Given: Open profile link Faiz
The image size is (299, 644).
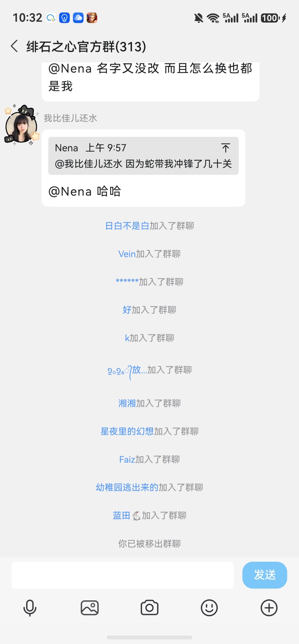Looking at the screenshot, I should click(x=127, y=459).
